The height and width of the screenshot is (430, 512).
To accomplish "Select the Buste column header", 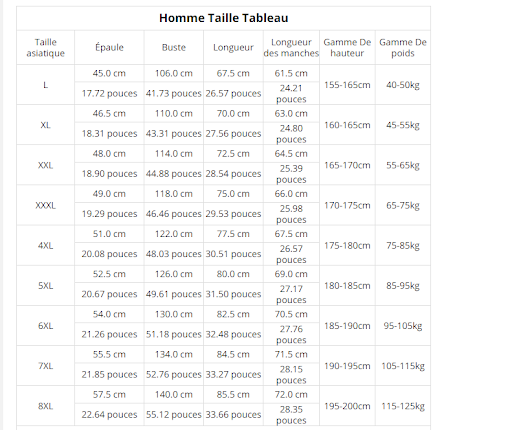I will [x=174, y=47].
